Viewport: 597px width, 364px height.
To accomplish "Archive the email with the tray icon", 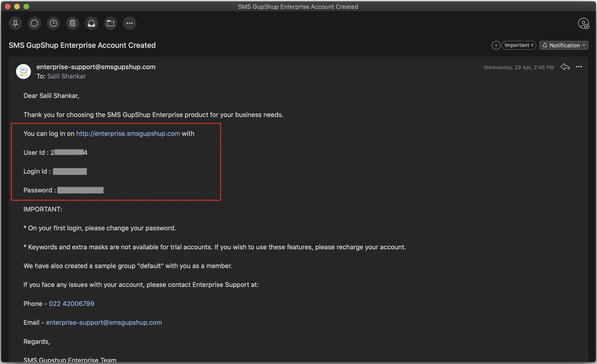I will pos(91,23).
